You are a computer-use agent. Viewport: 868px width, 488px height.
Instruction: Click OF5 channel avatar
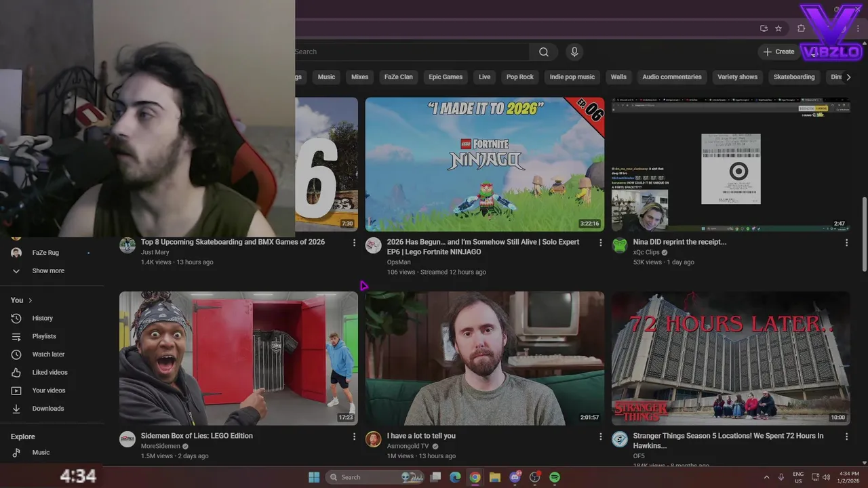pyautogui.click(x=620, y=439)
